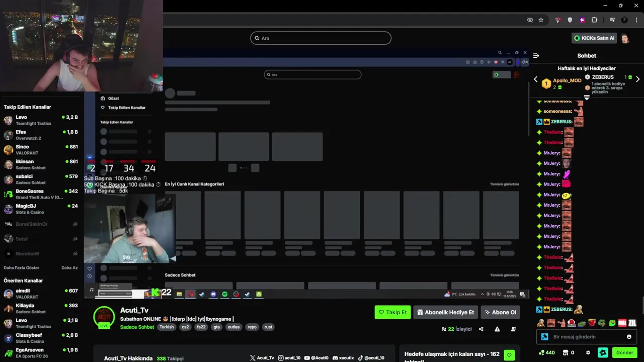Focus the Ara search field

pos(321,38)
